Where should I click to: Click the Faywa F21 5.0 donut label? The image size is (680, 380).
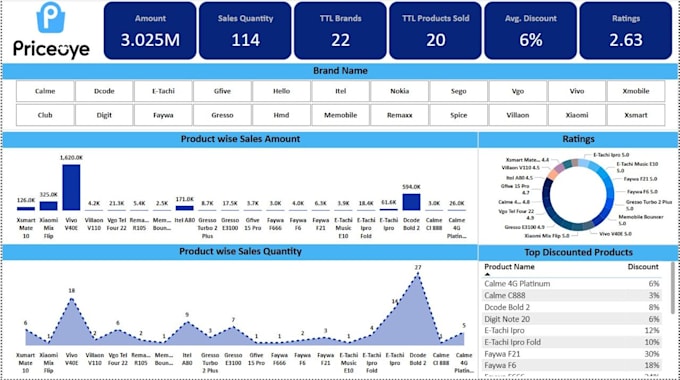coord(640,179)
